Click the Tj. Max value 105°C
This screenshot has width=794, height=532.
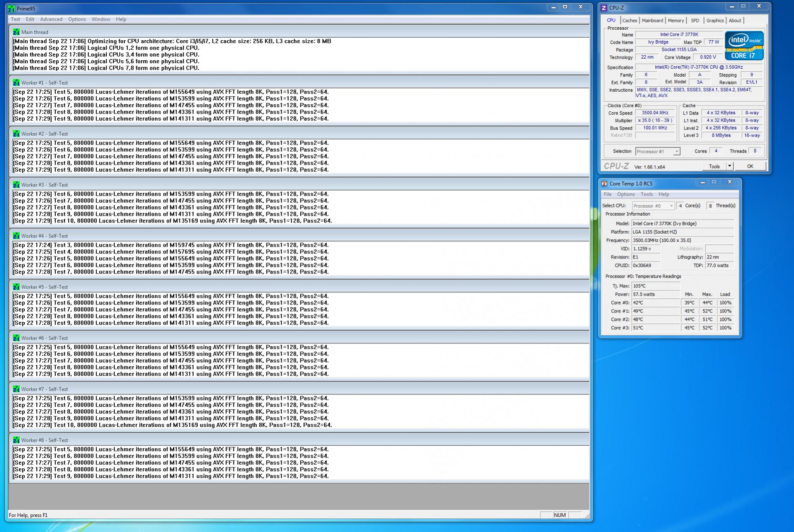click(x=656, y=286)
